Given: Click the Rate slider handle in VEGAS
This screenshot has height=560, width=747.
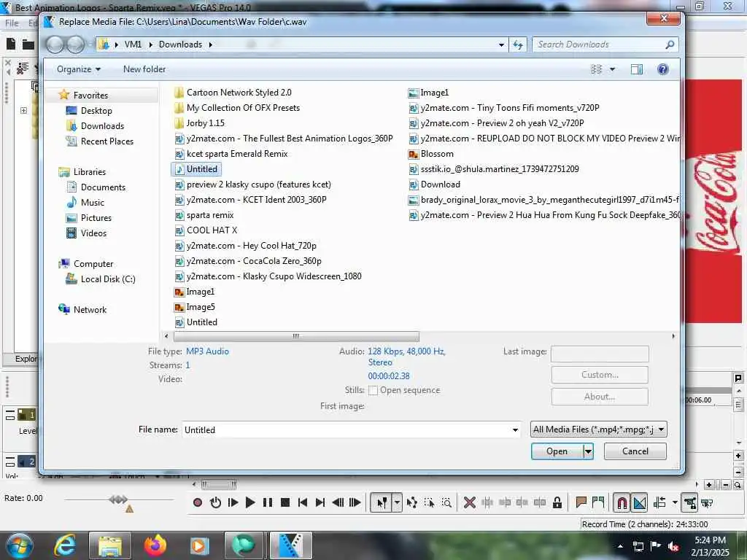Looking at the screenshot, I should 118,499.
